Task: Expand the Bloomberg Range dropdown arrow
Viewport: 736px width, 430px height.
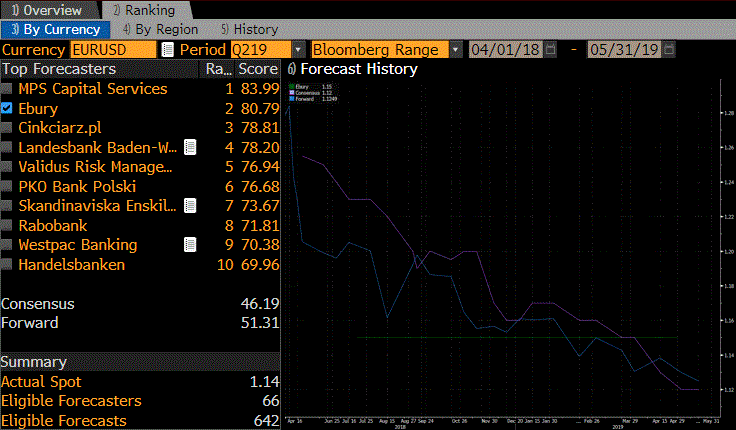Action: coord(455,50)
